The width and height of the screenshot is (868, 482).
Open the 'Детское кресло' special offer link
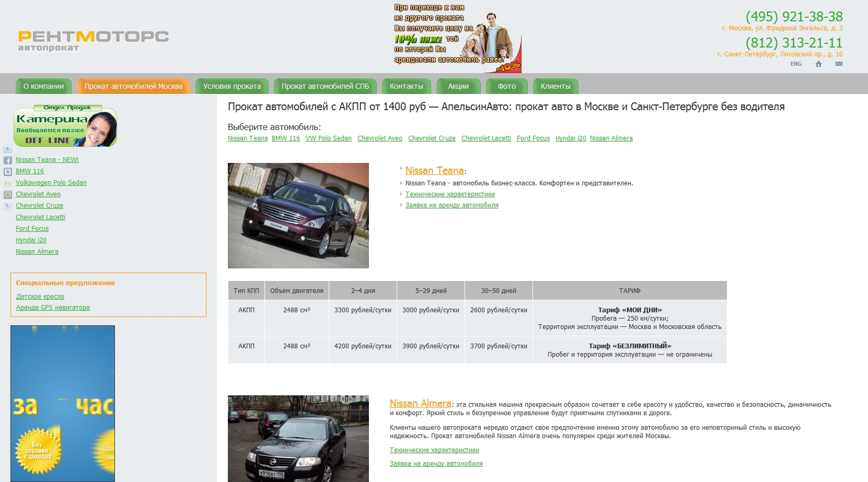click(x=40, y=297)
